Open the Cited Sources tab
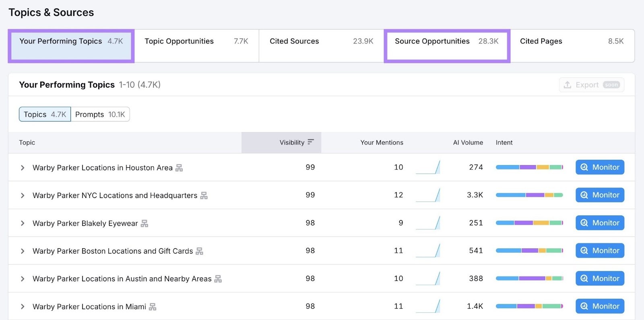 (321, 41)
